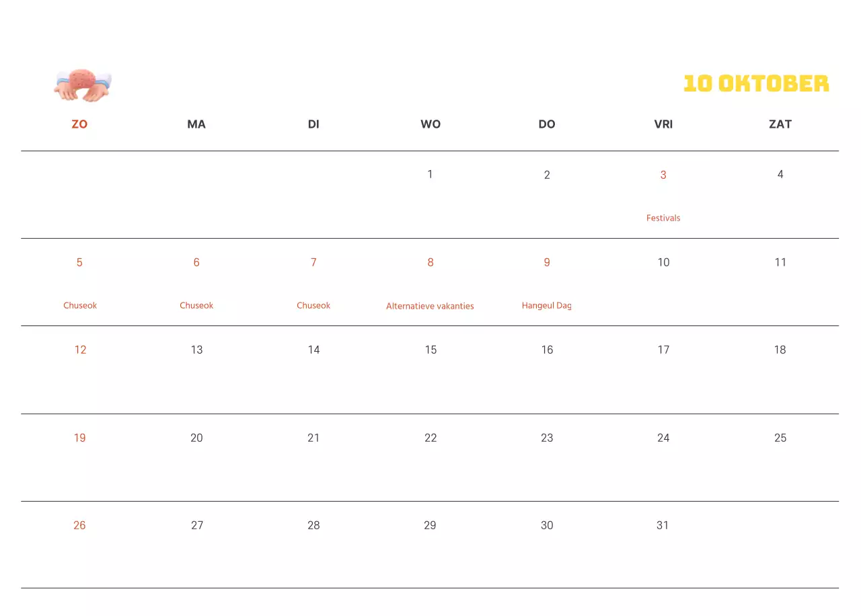Open the Festivals event on October 3
Screen dimensions: 861x616
pyautogui.click(x=663, y=218)
